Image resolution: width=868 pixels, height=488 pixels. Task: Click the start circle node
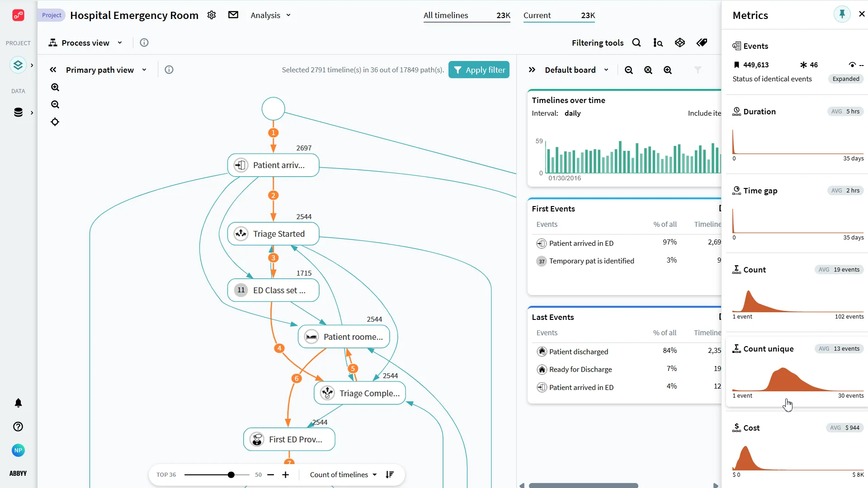[x=273, y=108]
